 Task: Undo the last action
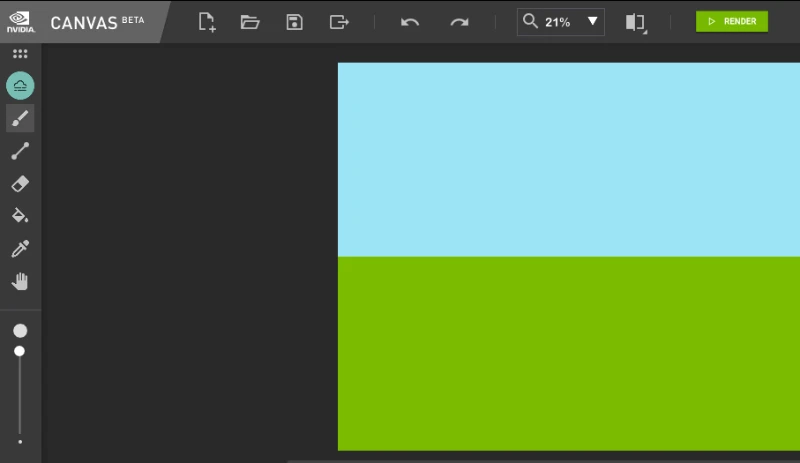(410, 22)
